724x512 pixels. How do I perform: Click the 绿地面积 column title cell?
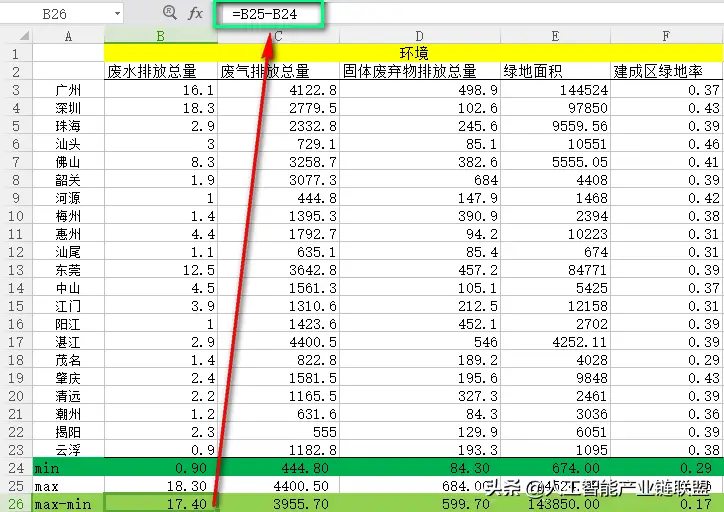point(555,72)
